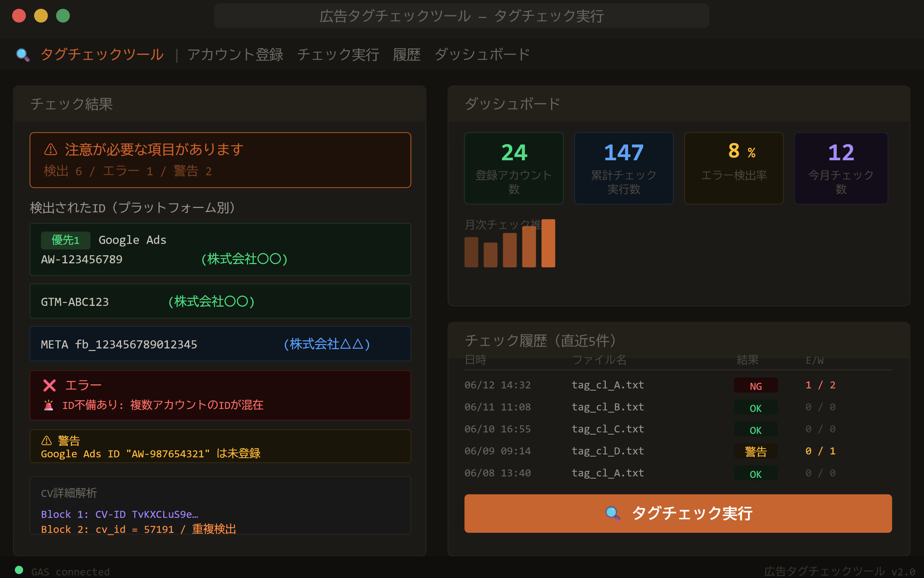Open the エラー検出率 8% stat card
924x578 pixels.
[x=734, y=168]
